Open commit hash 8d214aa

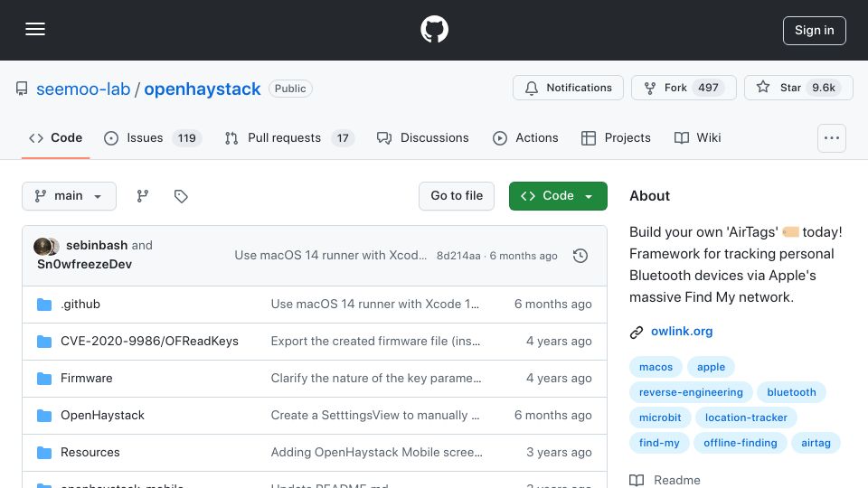click(x=458, y=256)
